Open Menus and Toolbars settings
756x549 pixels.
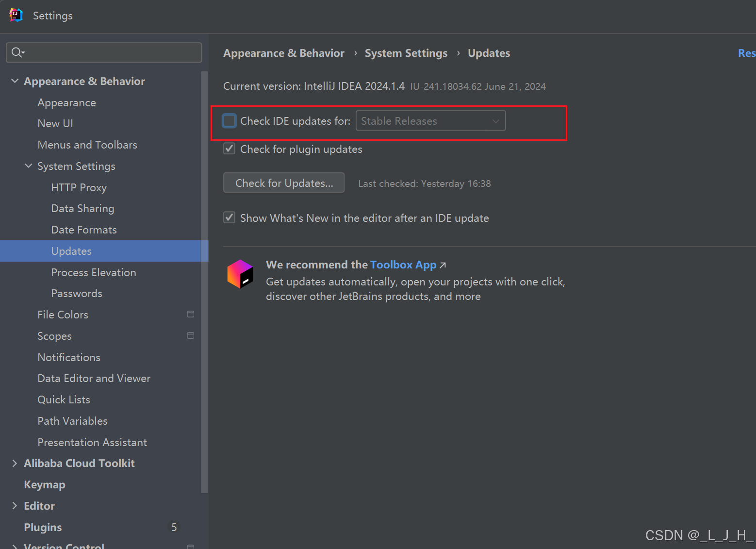click(x=87, y=145)
